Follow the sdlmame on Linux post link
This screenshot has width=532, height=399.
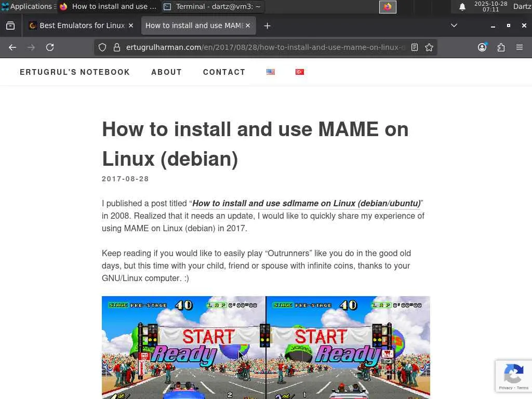(x=307, y=203)
